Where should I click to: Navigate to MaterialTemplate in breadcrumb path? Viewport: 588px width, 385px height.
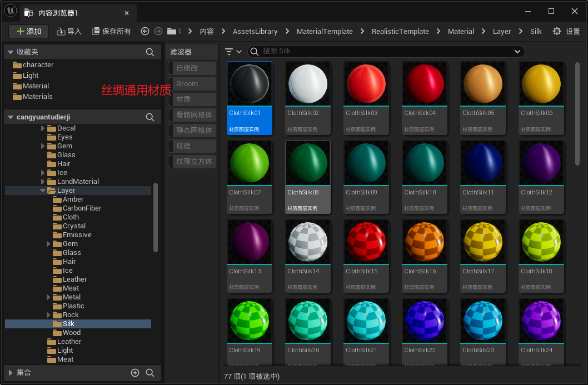[x=325, y=32]
